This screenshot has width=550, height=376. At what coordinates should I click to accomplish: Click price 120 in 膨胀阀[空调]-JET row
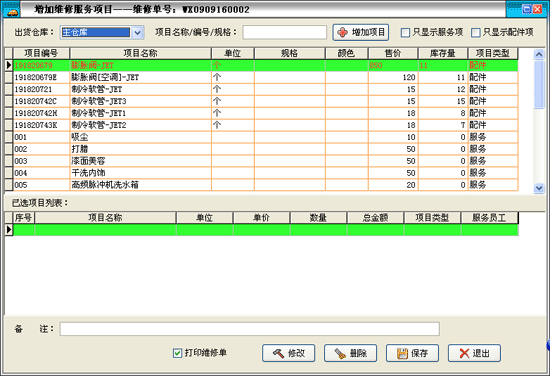coord(409,78)
